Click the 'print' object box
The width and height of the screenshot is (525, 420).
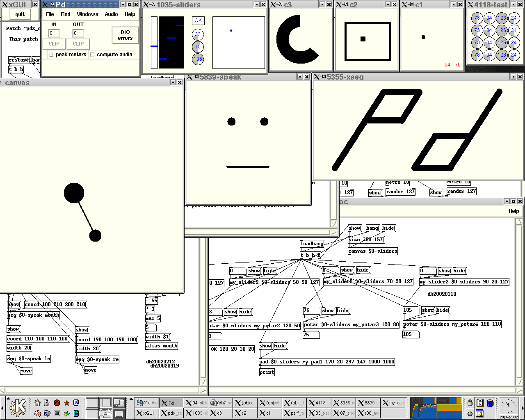pyautogui.click(x=267, y=372)
